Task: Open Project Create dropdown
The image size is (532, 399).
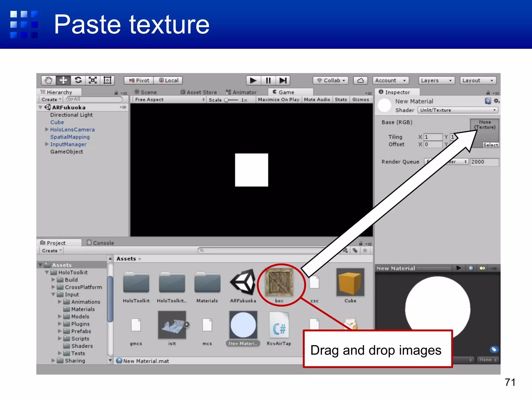Action: [x=52, y=251]
